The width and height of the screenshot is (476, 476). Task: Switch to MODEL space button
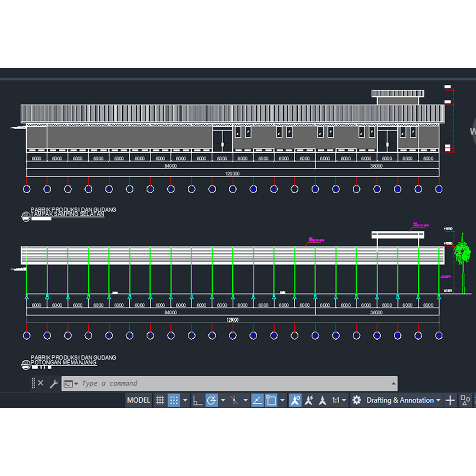[x=138, y=400]
